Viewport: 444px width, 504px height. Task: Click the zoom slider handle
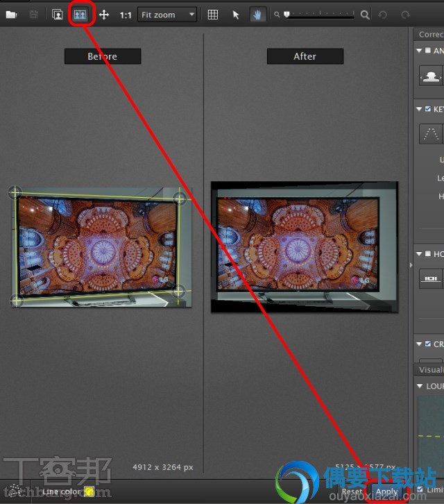287,15
